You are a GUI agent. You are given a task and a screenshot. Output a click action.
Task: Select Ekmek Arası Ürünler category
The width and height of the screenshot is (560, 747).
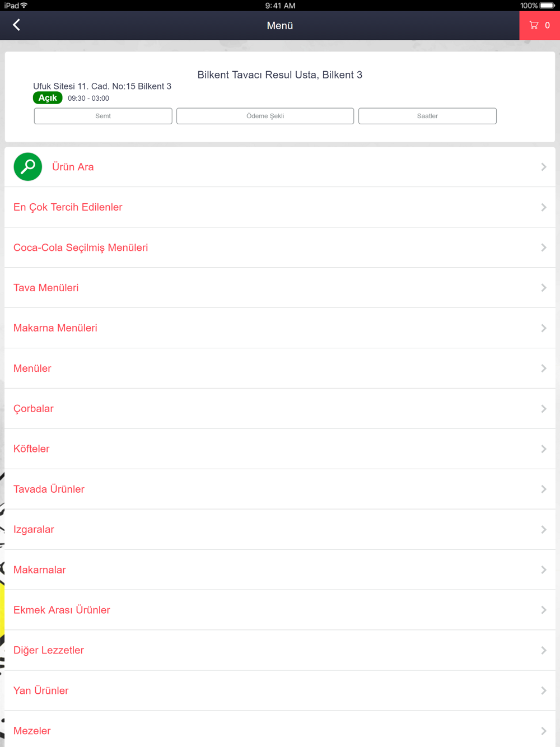click(x=280, y=610)
